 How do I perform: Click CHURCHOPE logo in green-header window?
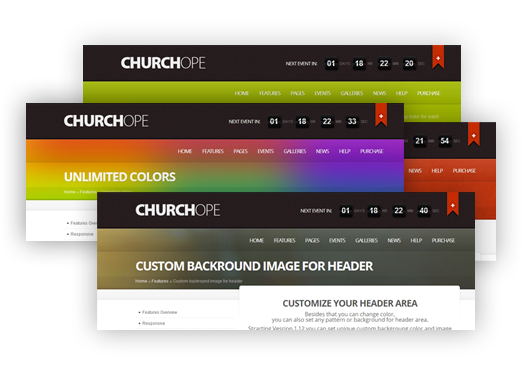[x=163, y=63]
